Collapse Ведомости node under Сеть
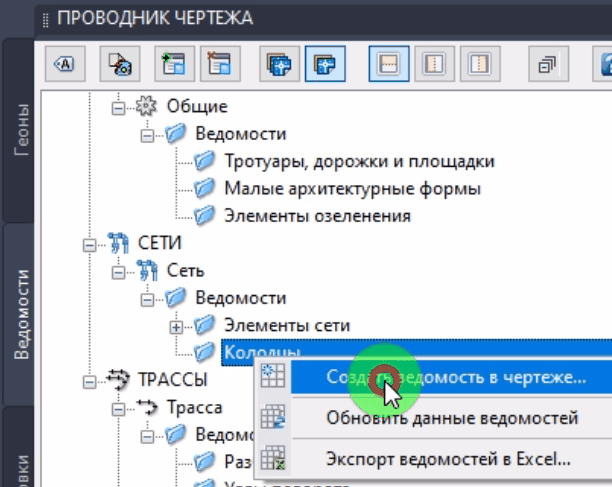Image resolution: width=612 pixels, height=487 pixels. (x=147, y=300)
